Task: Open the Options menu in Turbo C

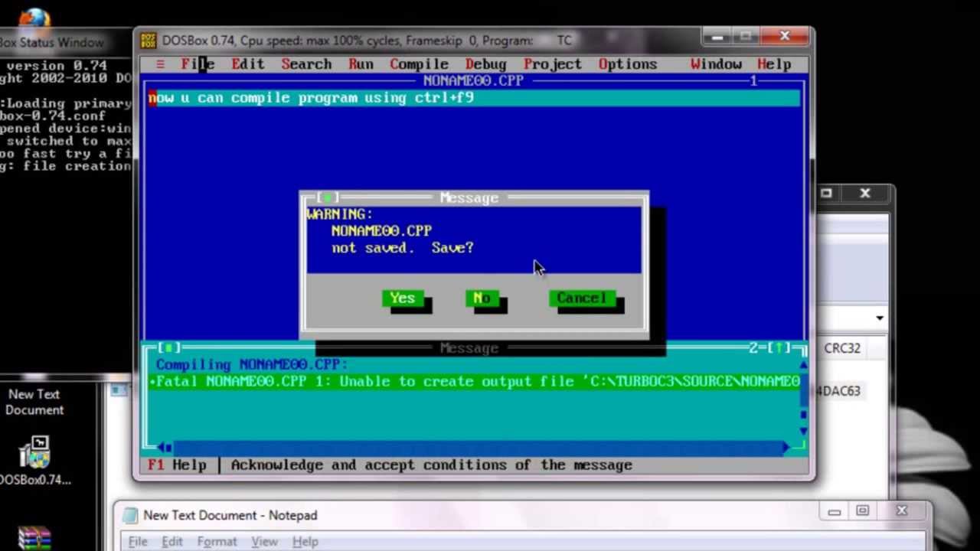Action: click(x=628, y=64)
